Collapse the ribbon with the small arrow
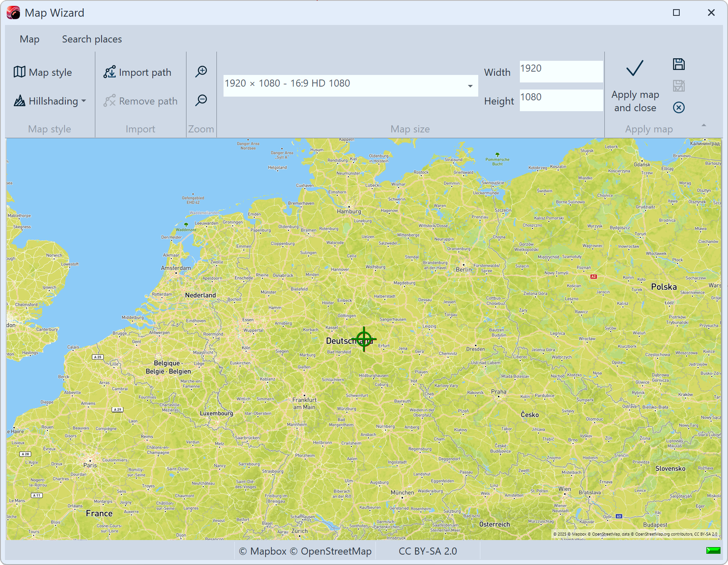Viewport: 728px width, 565px height. [x=703, y=125]
